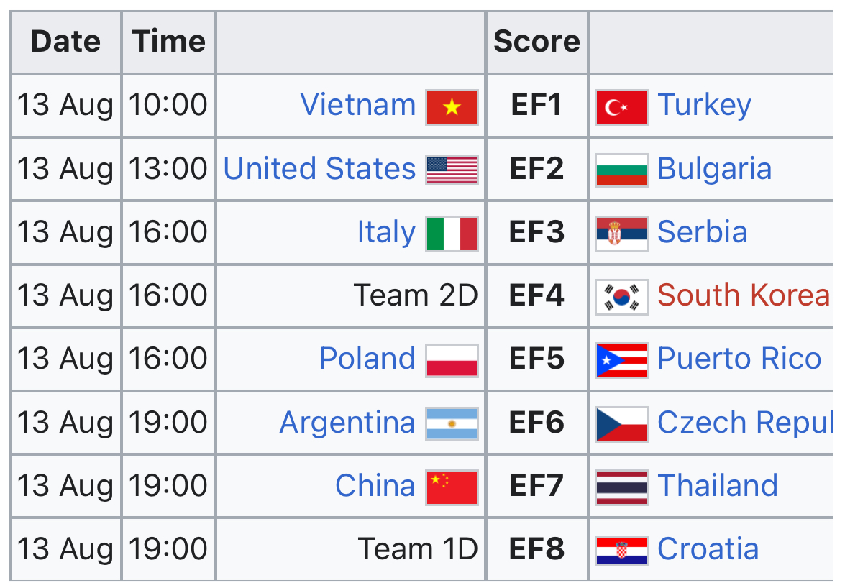Click the South Korea flag icon
This screenshot has height=588, width=868.
(x=622, y=297)
